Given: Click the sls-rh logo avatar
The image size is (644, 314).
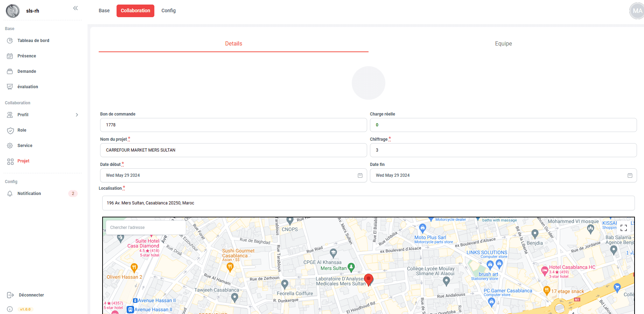Looking at the screenshot, I should click(x=13, y=11).
